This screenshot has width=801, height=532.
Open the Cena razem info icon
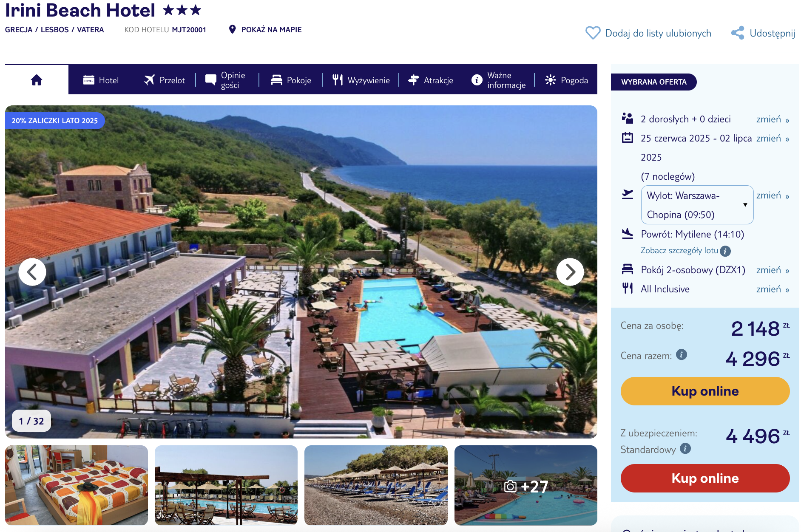682,354
